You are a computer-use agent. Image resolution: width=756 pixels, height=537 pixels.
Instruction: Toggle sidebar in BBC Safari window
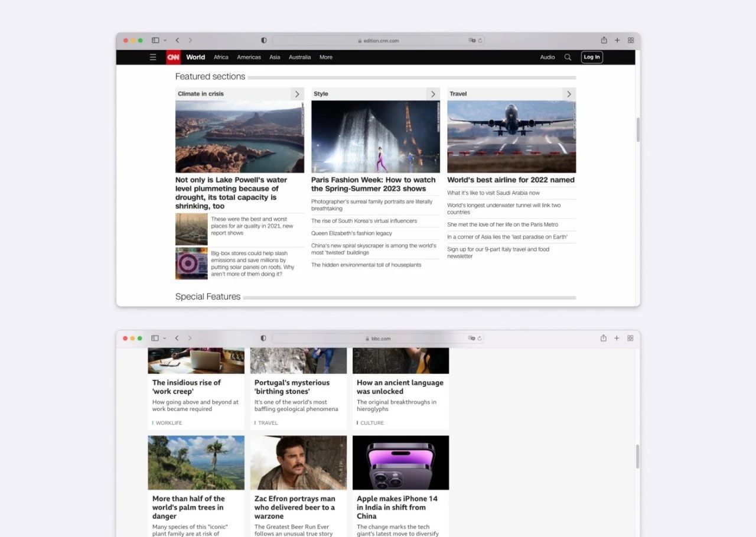click(155, 338)
